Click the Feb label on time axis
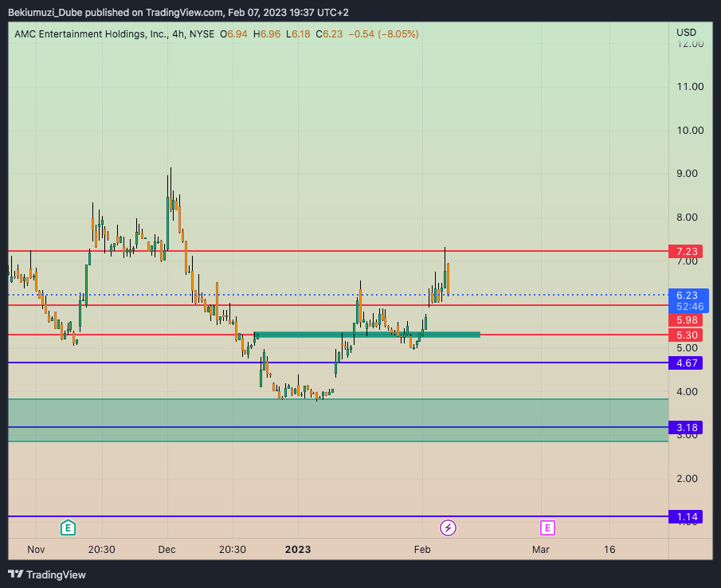 click(422, 550)
